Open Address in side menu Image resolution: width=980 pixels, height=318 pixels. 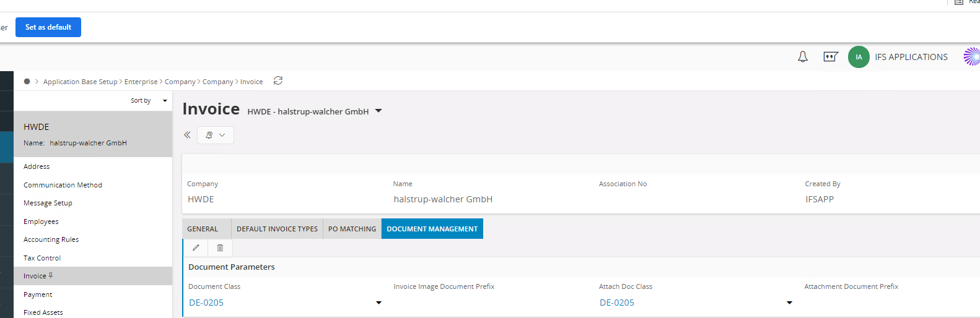pos(37,166)
